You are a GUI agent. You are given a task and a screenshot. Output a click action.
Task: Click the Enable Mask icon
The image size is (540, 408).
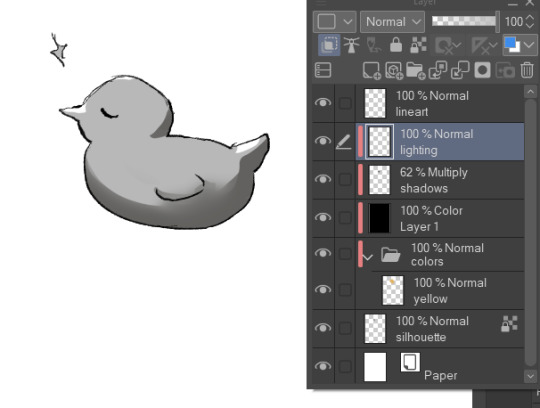444,45
